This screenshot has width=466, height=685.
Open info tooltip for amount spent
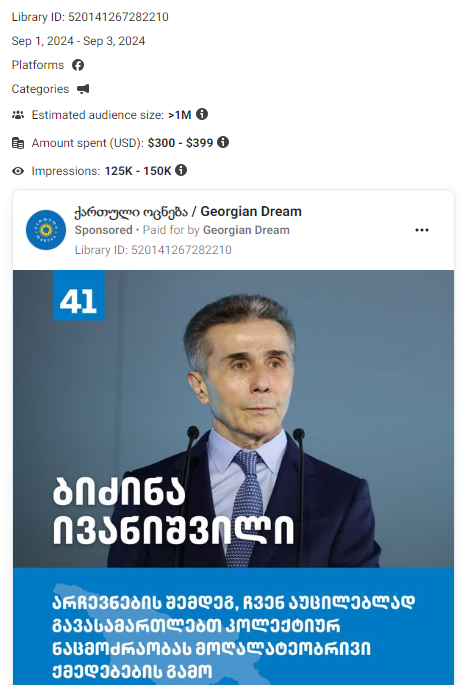223,142
